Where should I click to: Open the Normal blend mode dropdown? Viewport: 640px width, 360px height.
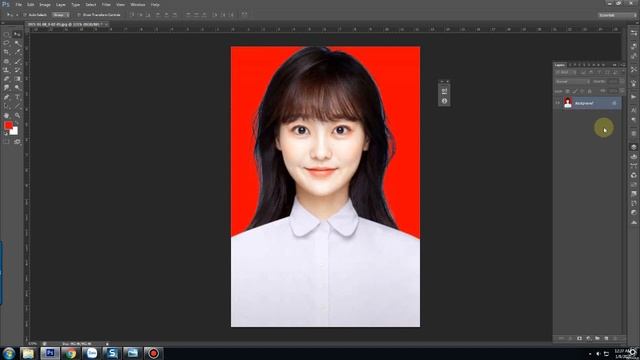(x=572, y=82)
